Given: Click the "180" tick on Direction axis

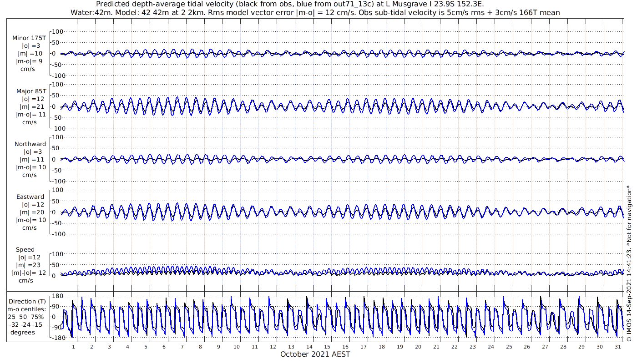Looking at the screenshot, I should pos(57,296).
